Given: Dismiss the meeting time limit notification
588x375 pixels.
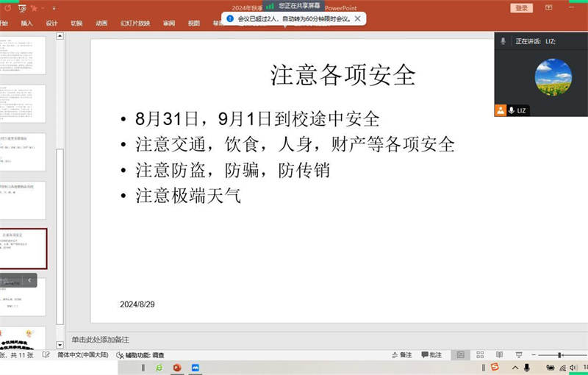Looking at the screenshot, I should point(357,18).
